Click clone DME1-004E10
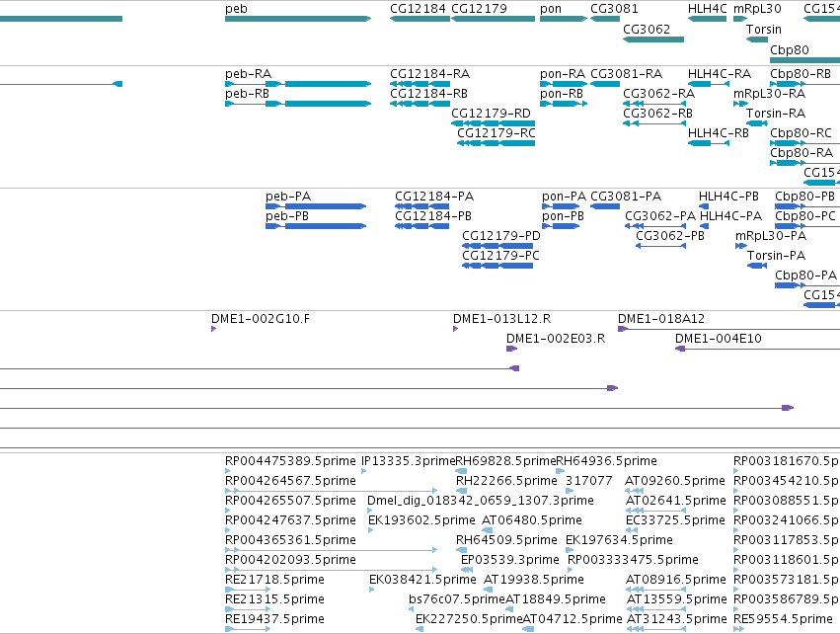The image size is (840, 634). 757,349
